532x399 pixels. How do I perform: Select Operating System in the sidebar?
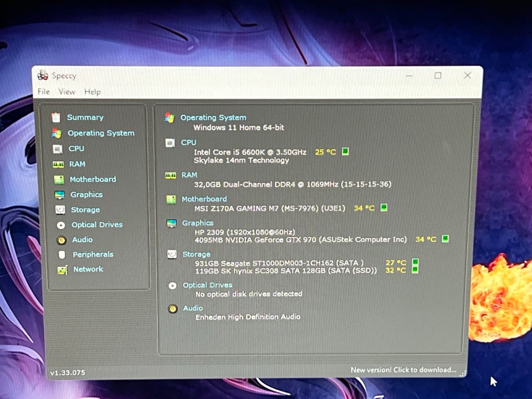[101, 133]
